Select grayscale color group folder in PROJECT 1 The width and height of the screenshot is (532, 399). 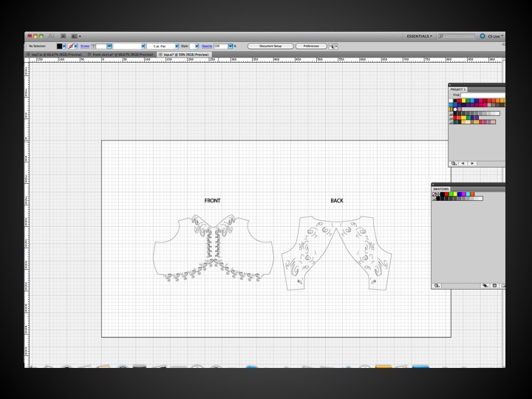451,113
